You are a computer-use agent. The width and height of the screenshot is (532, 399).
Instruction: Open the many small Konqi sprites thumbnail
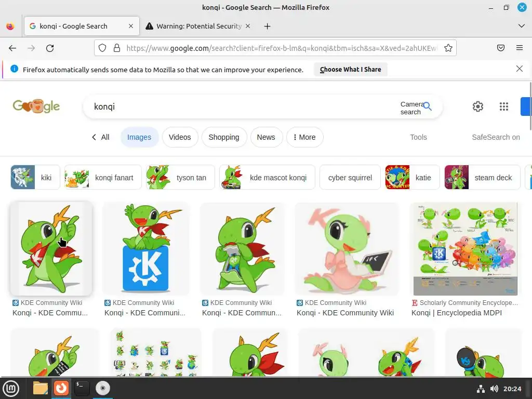coord(156,352)
